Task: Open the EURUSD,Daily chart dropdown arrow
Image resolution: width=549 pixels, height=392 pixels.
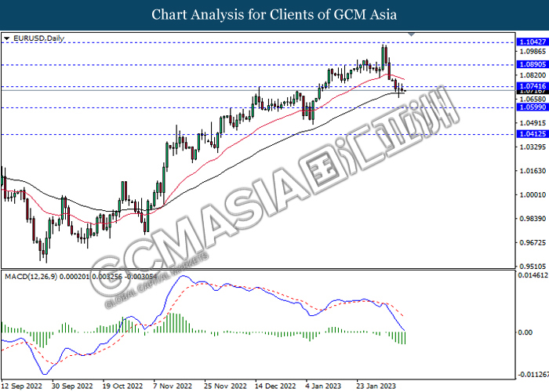Action: [x=6, y=38]
